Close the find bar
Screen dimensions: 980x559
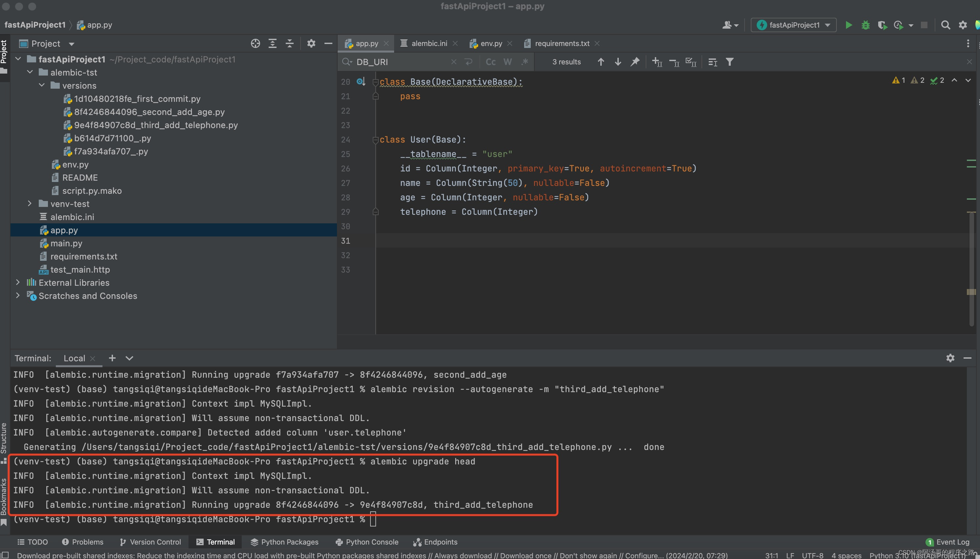point(969,62)
